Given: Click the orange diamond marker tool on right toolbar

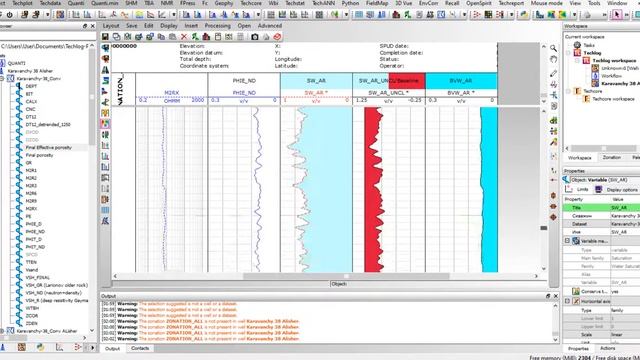Looking at the screenshot, I should point(553,217).
